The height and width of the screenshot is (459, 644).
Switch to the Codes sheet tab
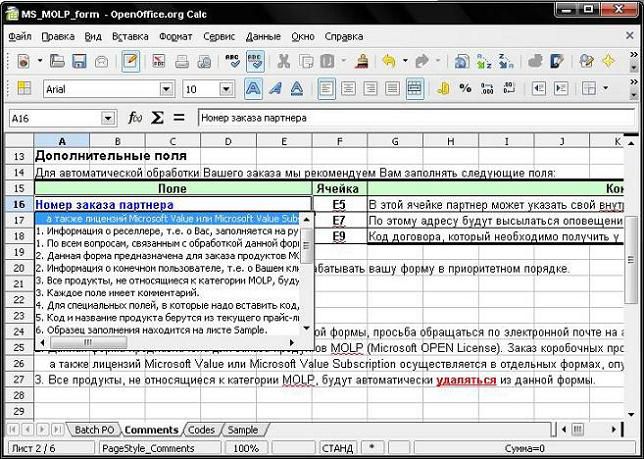pyautogui.click(x=200, y=429)
